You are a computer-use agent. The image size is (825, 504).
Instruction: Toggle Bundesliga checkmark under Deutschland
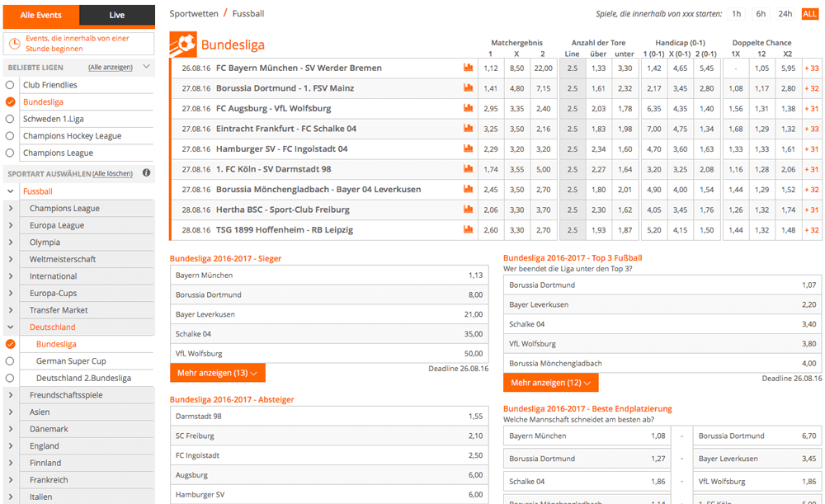[10, 344]
